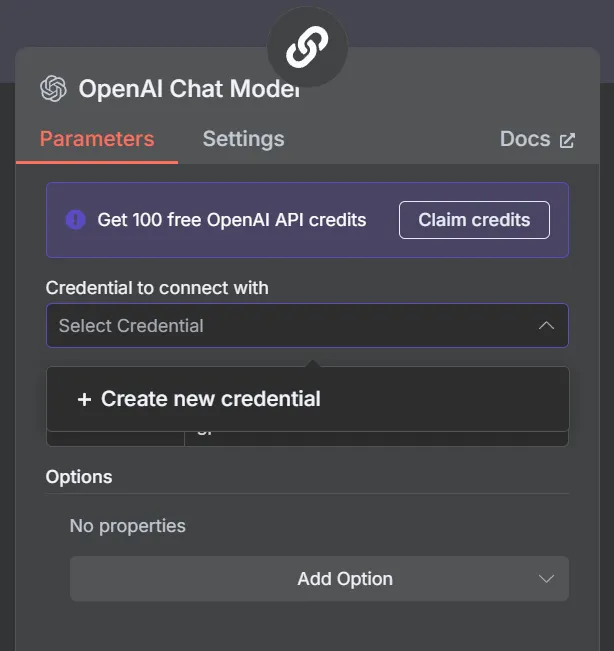Click the Credential to connect with label
Viewport: 614px width, 651px height.
click(x=157, y=288)
